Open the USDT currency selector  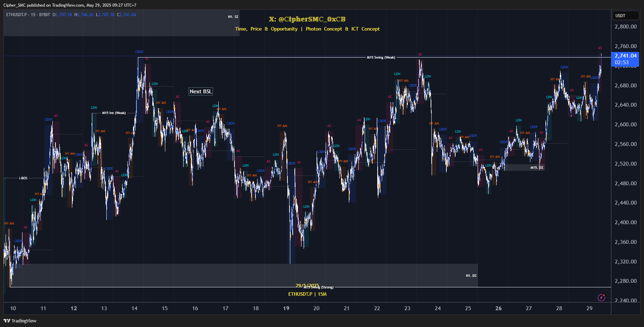(x=626, y=15)
